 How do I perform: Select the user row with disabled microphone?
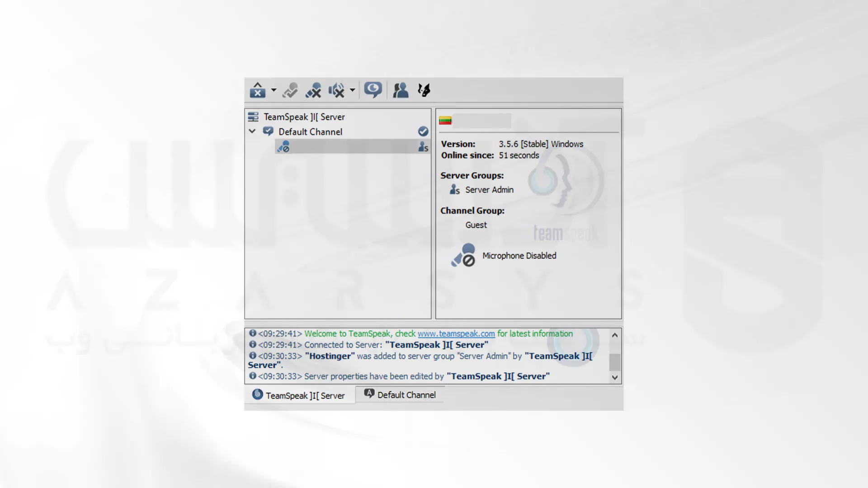[x=352, y=146]
